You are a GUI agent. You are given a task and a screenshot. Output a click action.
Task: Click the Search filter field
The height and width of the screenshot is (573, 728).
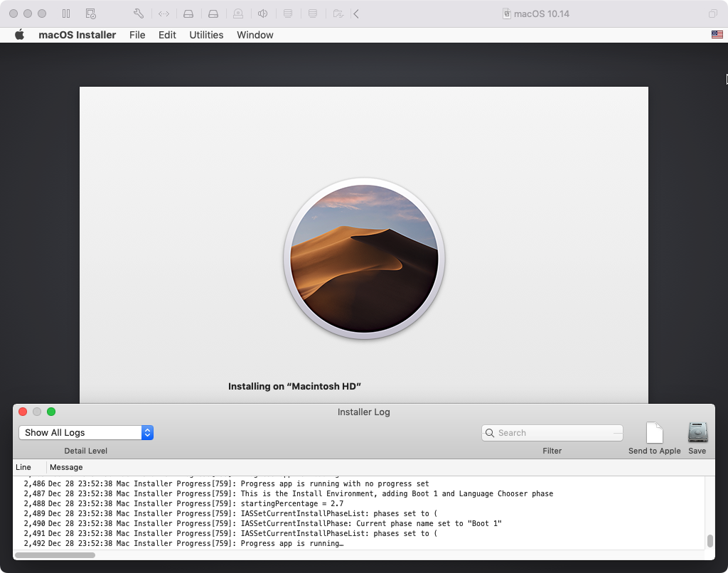555,433
